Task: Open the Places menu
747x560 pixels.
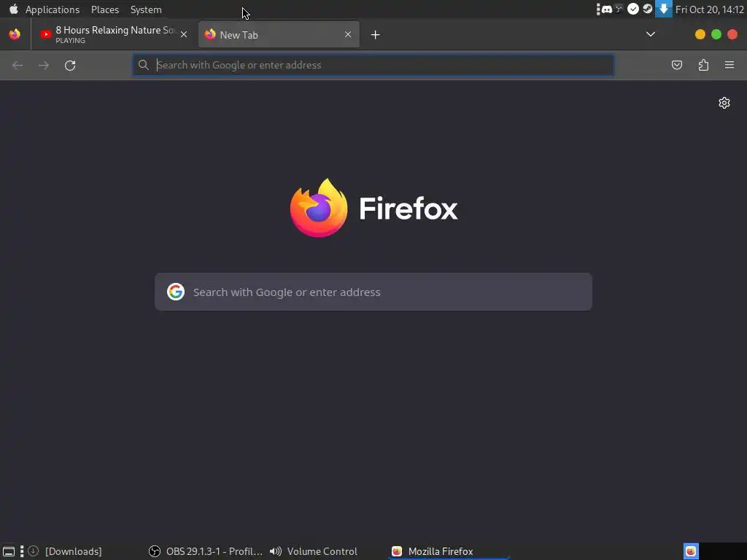Action: [x=105, y=9]
